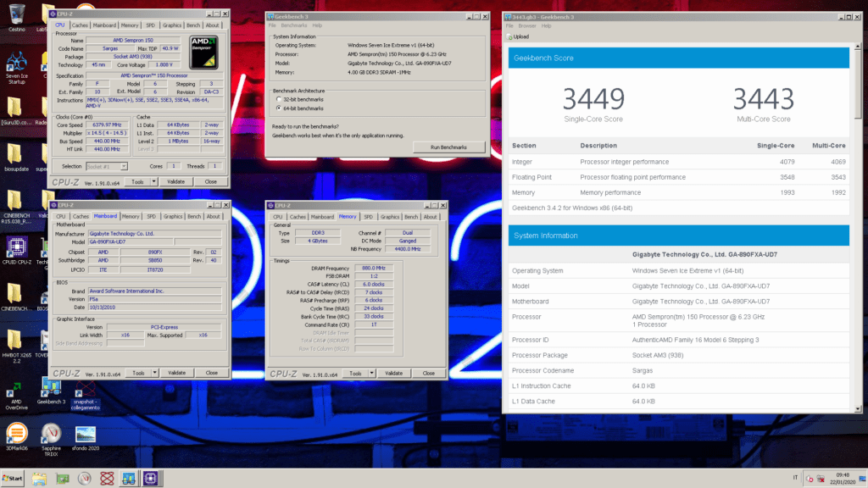This screenshot has height=488, width=868.
Task: Click the BIOS Date field 10/13/2010
Action: coord(155,308)
